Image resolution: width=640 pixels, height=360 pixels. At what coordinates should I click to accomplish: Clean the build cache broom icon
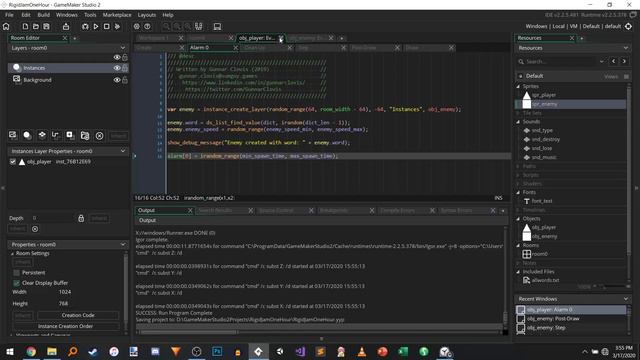118,27
